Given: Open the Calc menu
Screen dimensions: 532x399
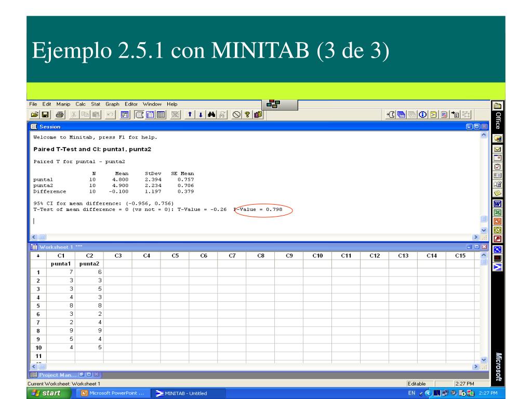Looking at the screenshot, I should (x=81, y=104).
